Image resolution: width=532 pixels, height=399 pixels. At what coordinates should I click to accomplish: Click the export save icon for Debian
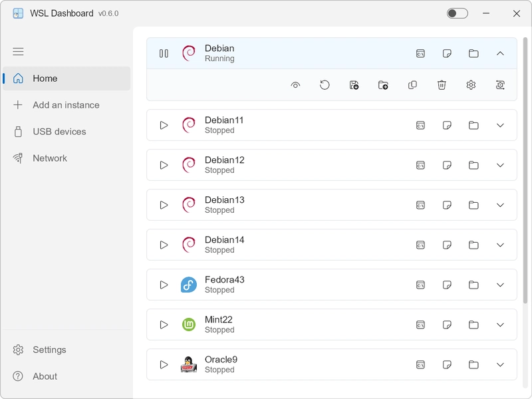354,85
